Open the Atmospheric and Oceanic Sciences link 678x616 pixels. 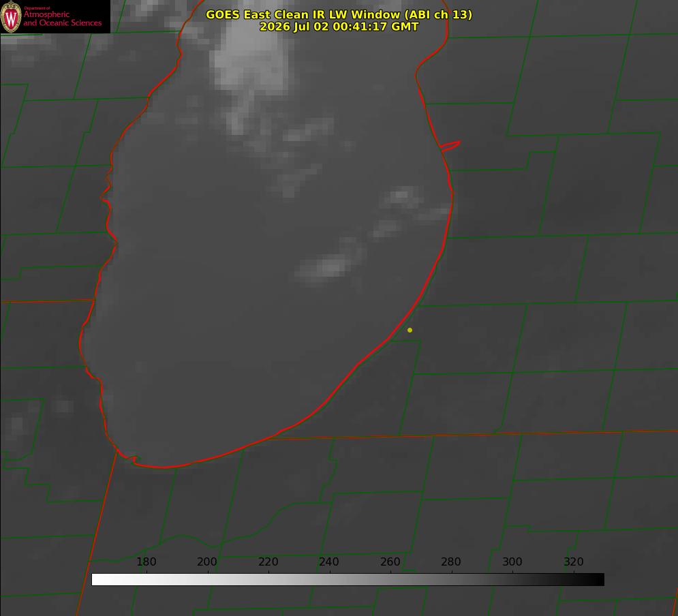(62, 18)
